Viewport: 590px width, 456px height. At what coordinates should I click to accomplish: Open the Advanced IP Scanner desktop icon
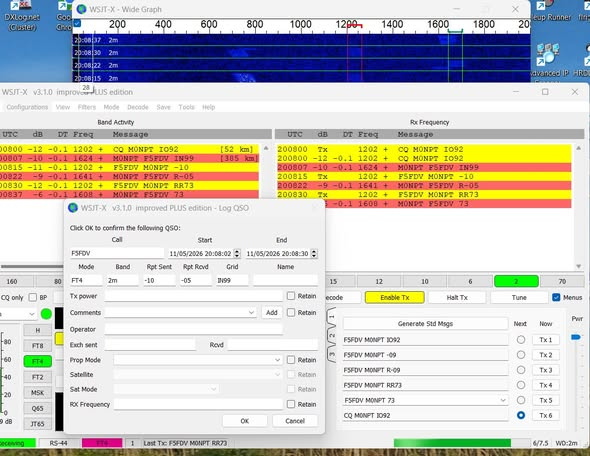[x=550, y=60]
